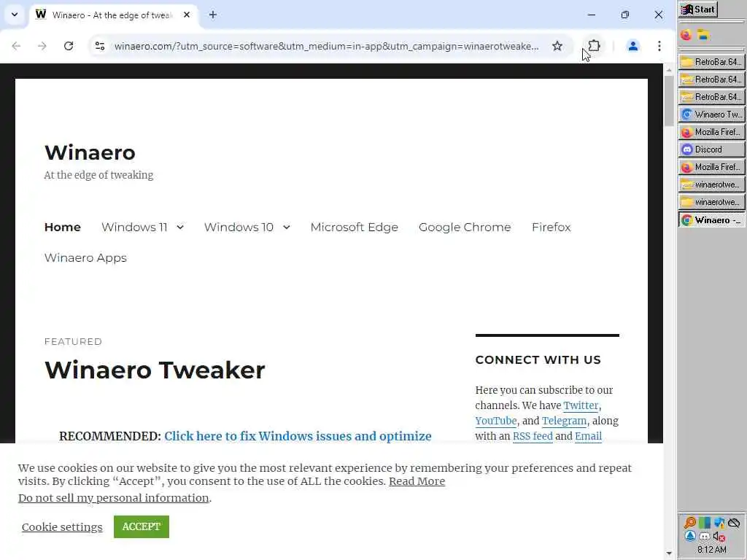View site information icon in address bar

(99, 46)
